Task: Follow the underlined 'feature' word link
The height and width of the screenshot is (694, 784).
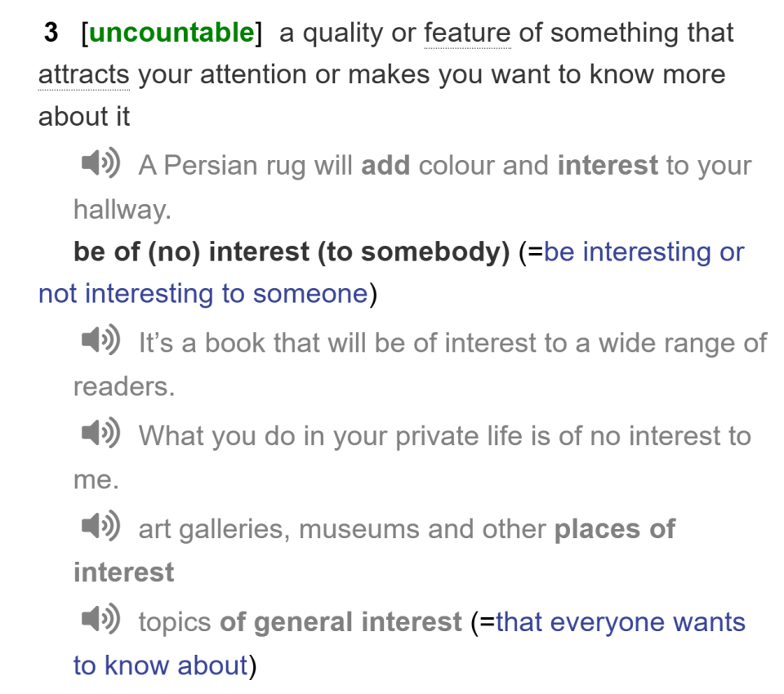Action: [x=467, y=33]
